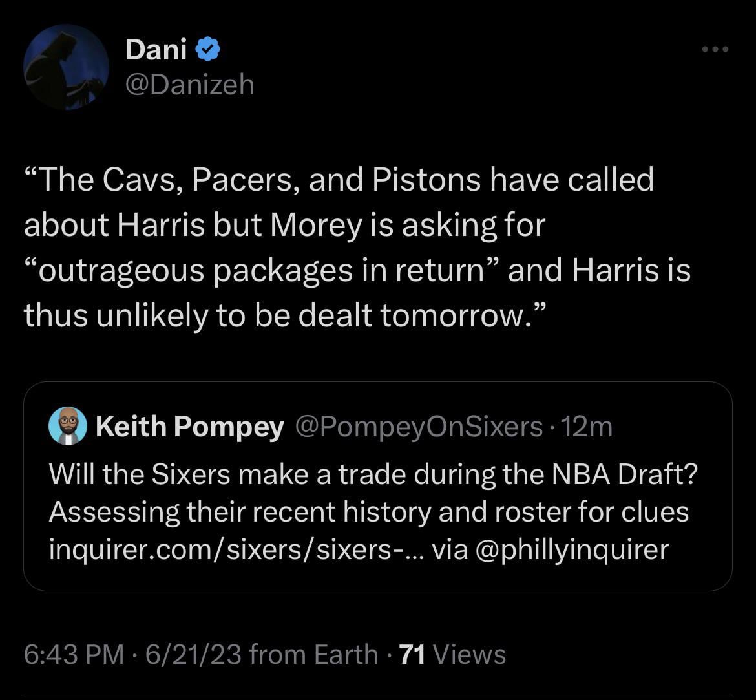Screen dimensions: 756x700
Task: Click the 12m timestamp on quoted tweet
Action: (587, 427)
